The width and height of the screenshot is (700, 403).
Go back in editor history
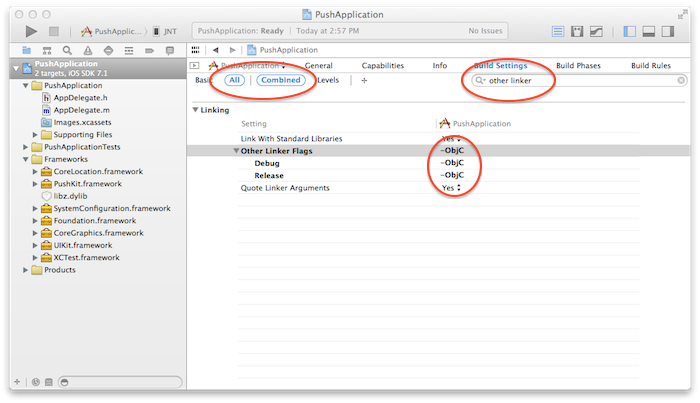coord(216,50)
